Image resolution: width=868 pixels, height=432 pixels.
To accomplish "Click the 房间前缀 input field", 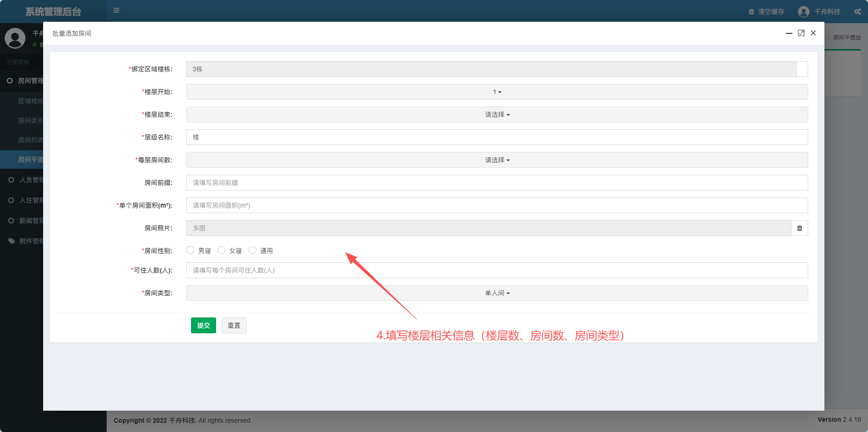I will (497, 183).
